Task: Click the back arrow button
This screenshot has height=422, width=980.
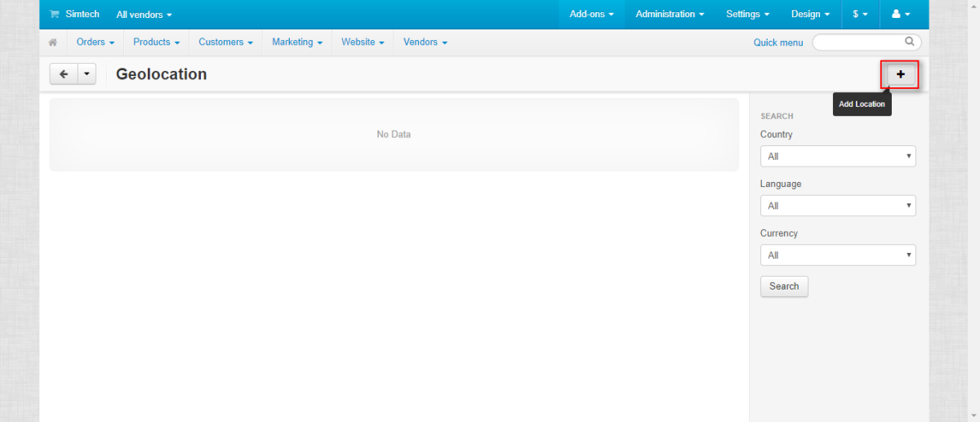Action: (x=64, y=74)
